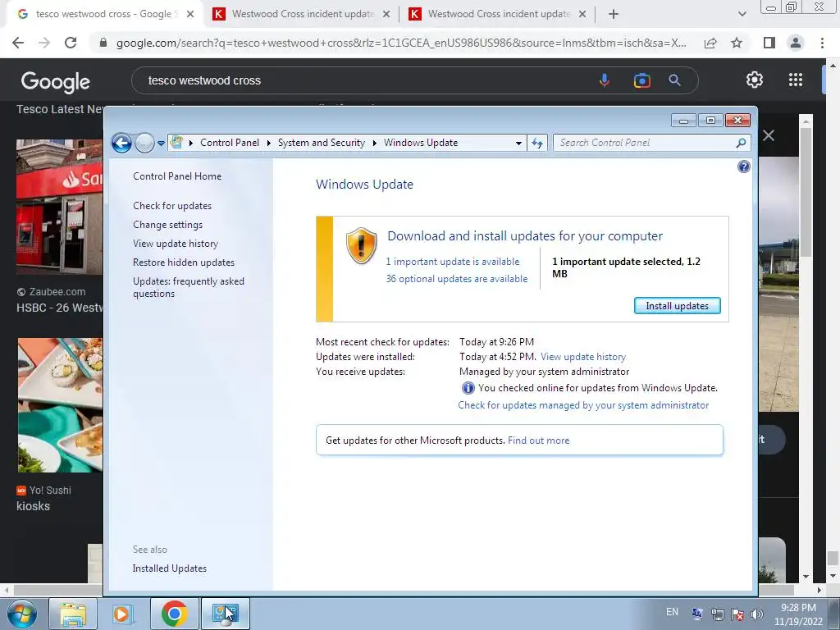Open Chrome tab search dropdown

pyautogui.click(x=742, y=15)
